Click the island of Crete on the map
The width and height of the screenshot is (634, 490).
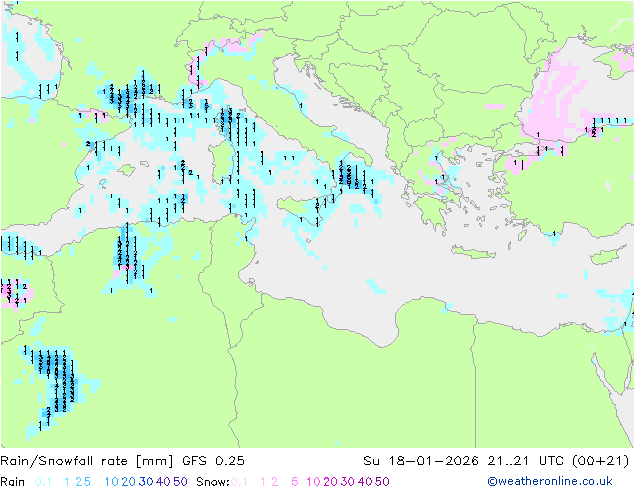pos(473,252)
